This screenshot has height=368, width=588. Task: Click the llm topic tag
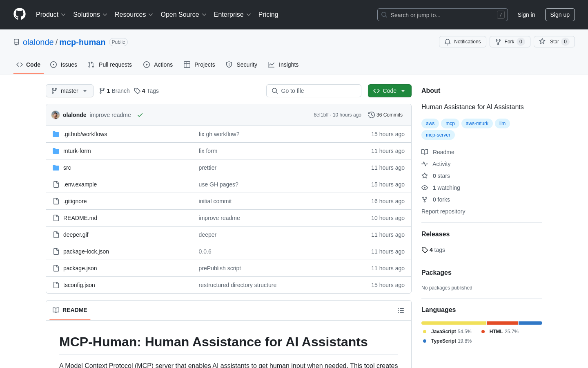[502, 123]
